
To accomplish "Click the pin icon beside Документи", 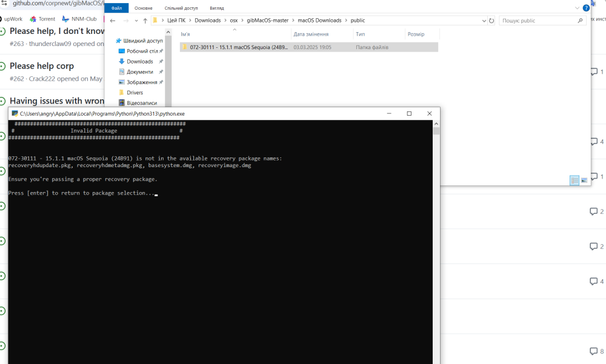I will [x=161, y=72].
